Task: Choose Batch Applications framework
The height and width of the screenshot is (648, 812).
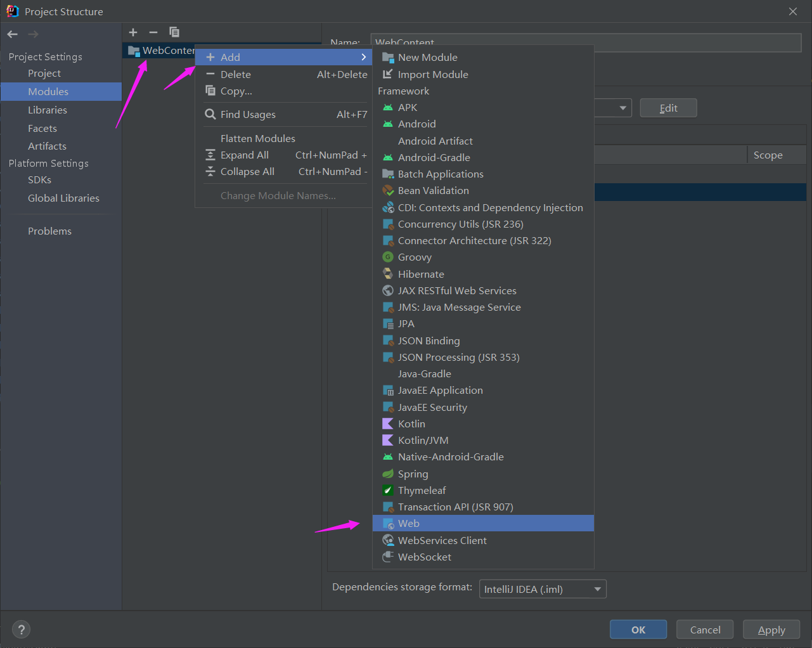Action: (x=483, y=174)
